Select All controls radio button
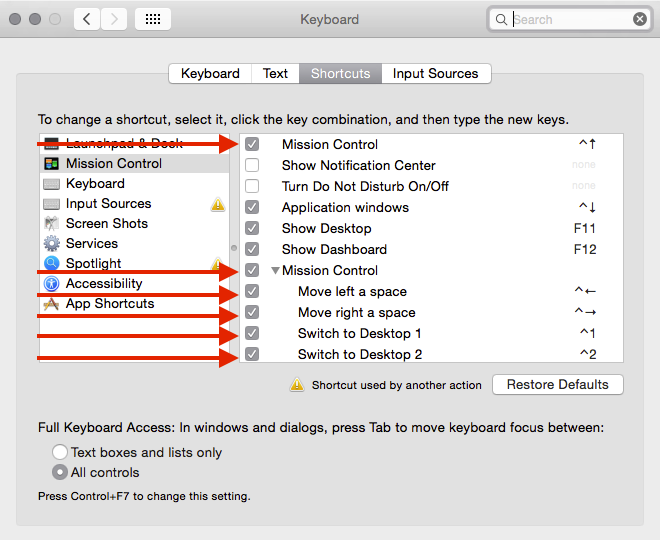660x540 pixels. point(59,472)
